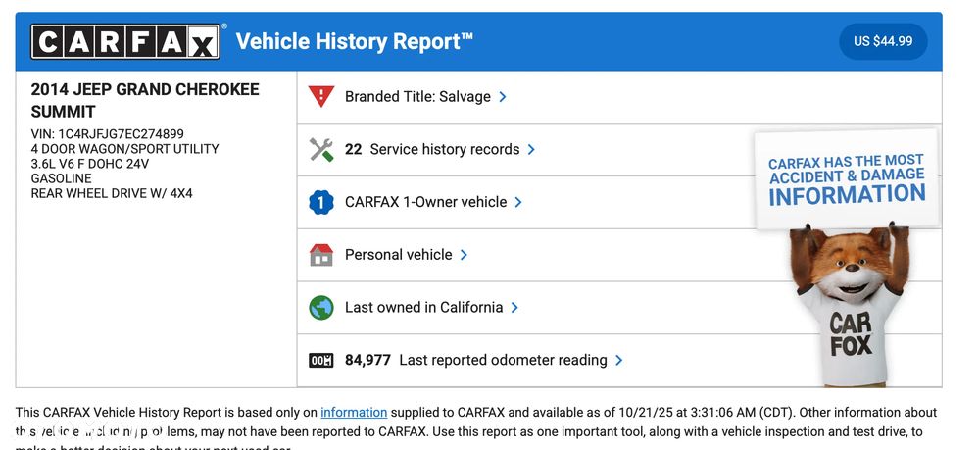
Task: Click the odometer counter icon
Action: 321,361
